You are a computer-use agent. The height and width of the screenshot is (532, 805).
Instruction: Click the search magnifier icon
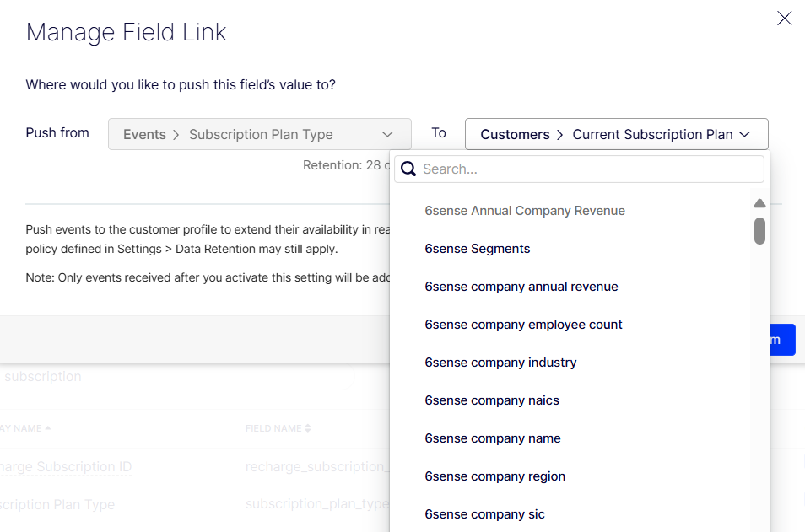pos(408,169)
